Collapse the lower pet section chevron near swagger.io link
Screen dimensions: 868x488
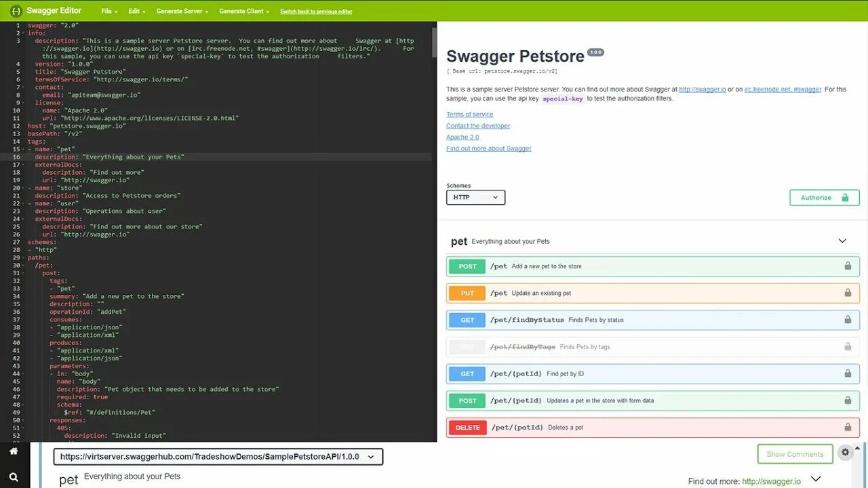[x=816, y=479]
